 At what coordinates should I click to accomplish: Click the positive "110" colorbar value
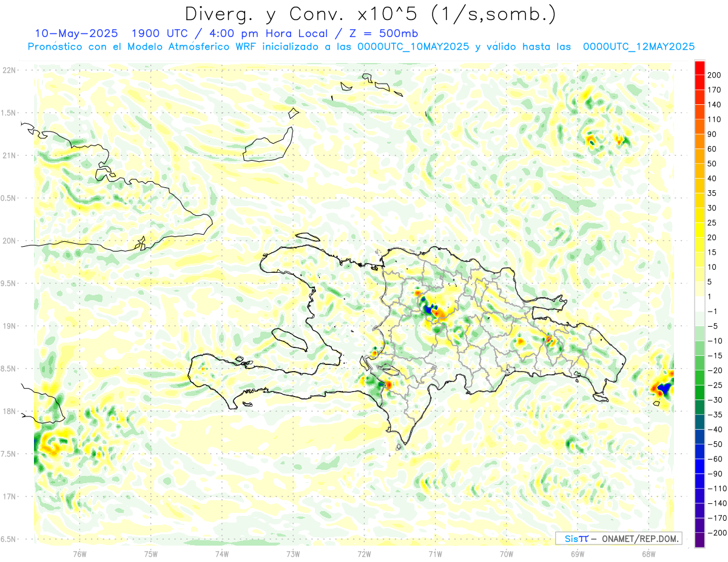point(714,119)
